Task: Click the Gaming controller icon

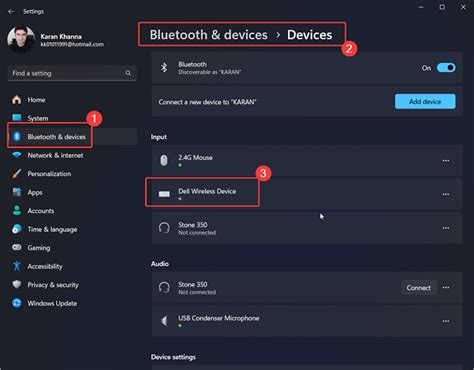Action: (x=17, y=247)
